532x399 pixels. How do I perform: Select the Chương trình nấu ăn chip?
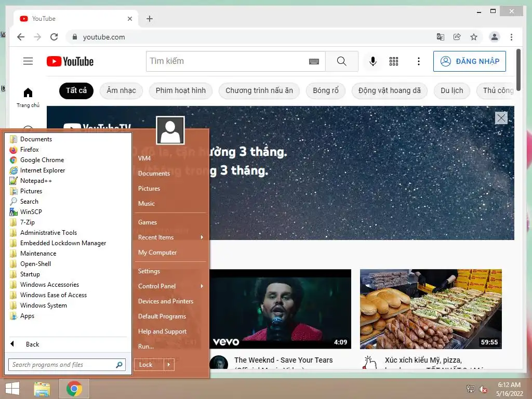tap(259, 90)
